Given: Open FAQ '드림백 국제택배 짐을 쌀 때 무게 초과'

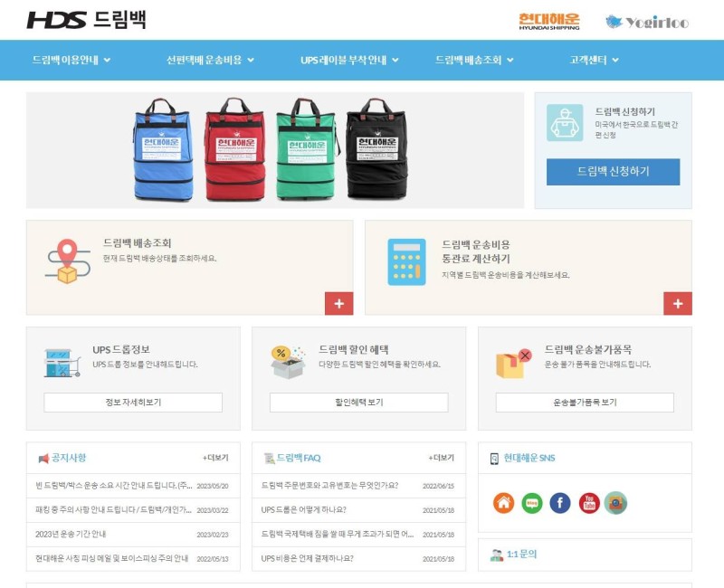Looking at the screenshot, I should pyautogui.click(x=338, y=534).
